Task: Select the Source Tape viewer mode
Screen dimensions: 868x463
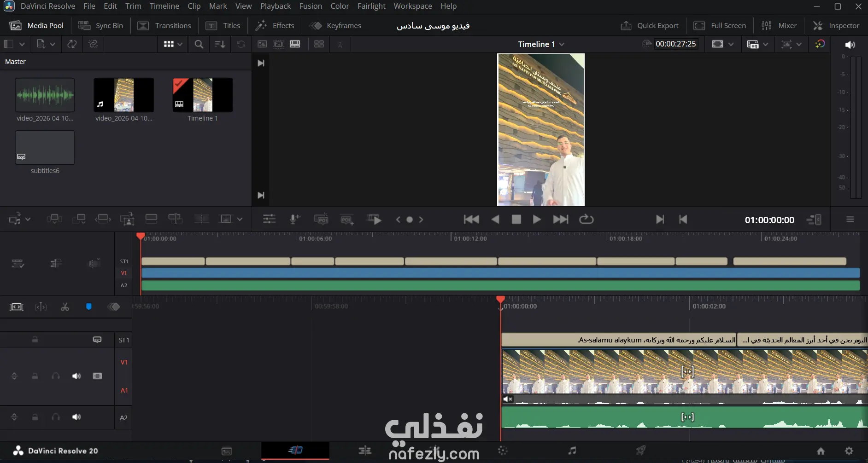Action: pyautogui.click(x=278, y=44)
